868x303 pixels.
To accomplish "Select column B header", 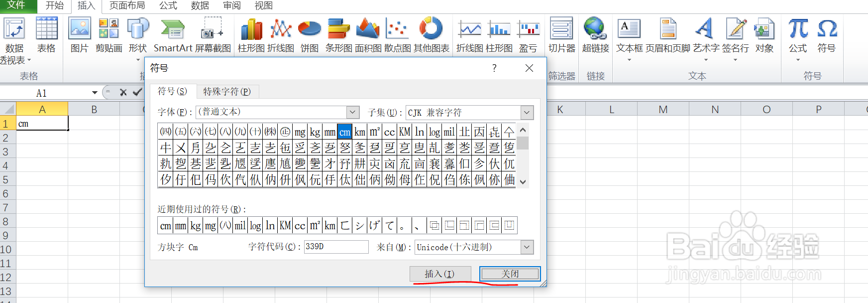I will [94, 109].
